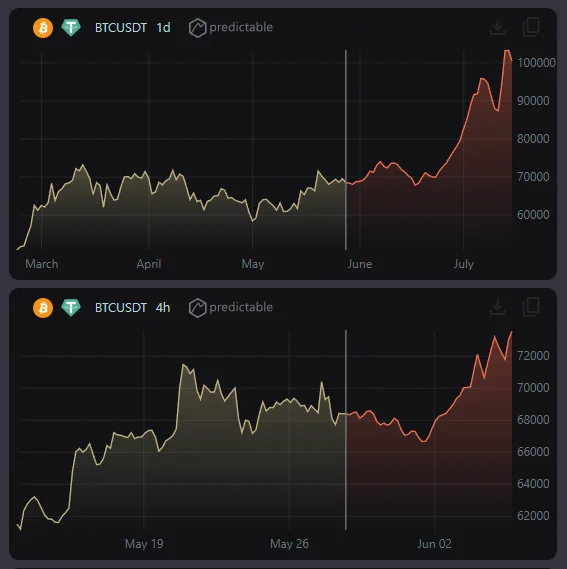This screenshot has width=567, height=569.
Task: Click the 80000 price axis label
Action: pyautogui.click(x=533, y=139)
